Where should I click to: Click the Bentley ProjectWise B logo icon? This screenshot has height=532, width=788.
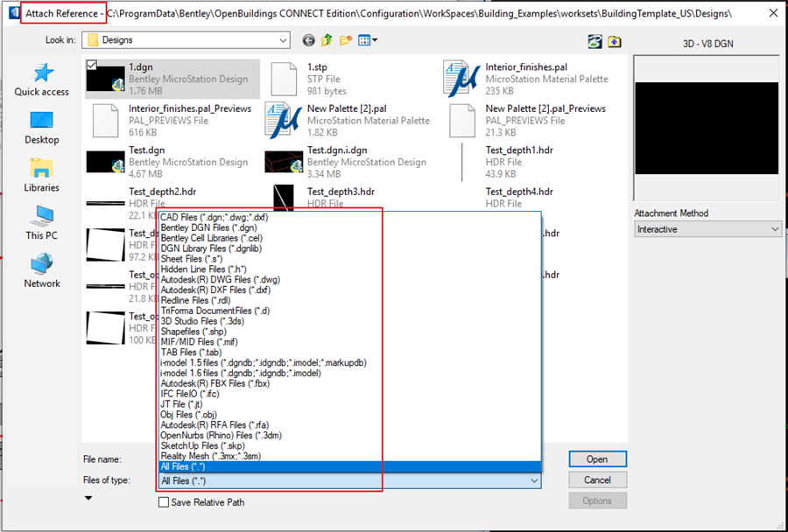595,42
